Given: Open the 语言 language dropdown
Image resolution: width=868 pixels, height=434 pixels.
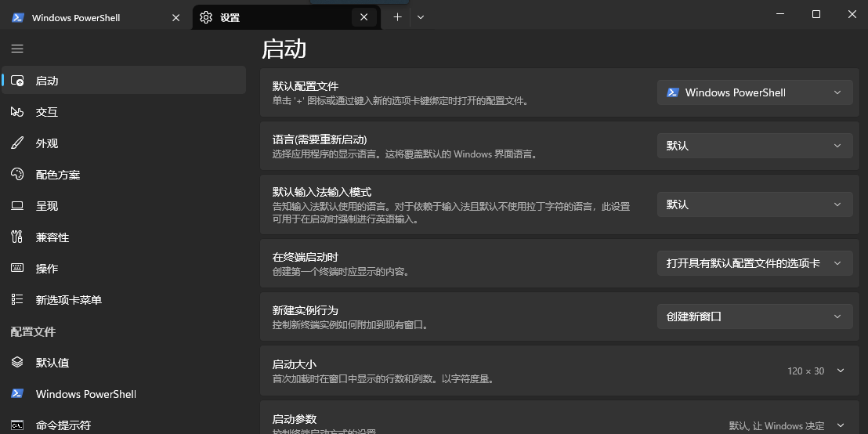Looking at the screenshot, I should pos(755,146).
